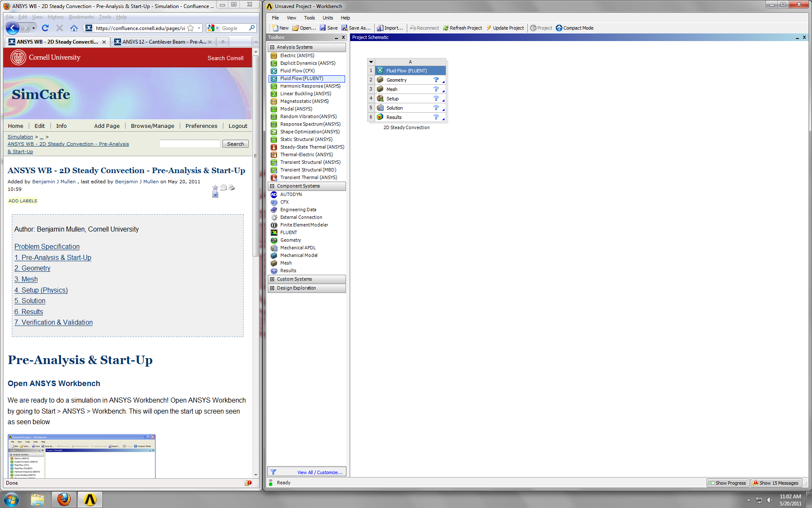Screen dimensions: 812x508
Task: Open the Firefox History menu
Action: 55,17
